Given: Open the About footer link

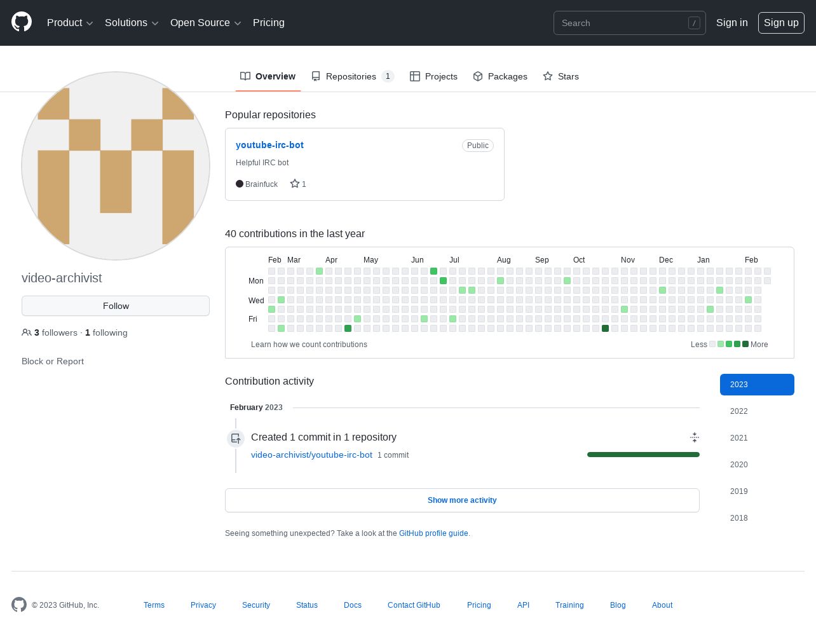Looking at the screenshot, I should [x=662, y=605].
